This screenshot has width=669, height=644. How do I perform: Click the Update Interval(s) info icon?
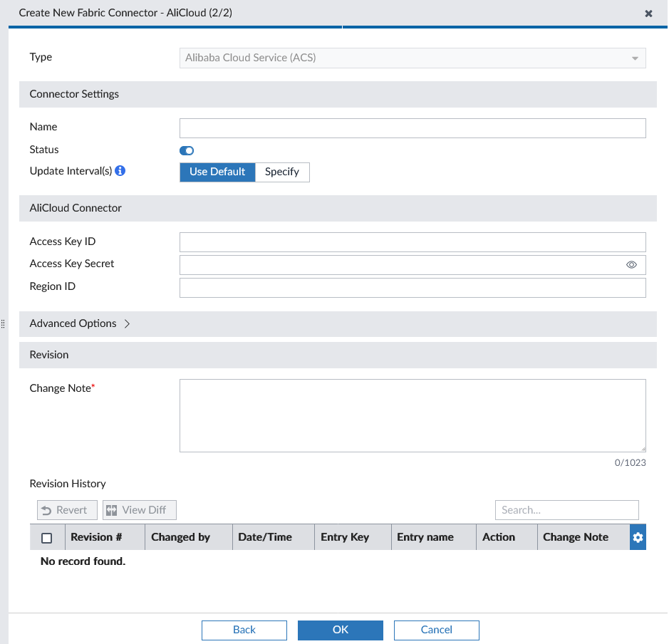click(120, 170)
